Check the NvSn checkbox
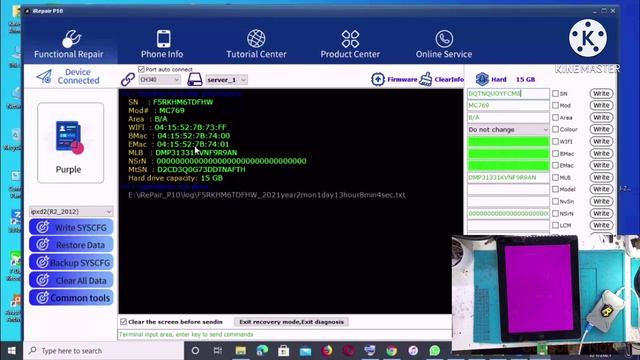This screenshot has height=360, width=640. point(555,201)
